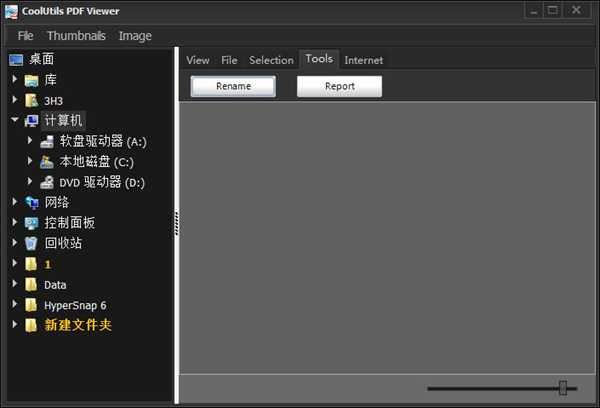
Task: Click the HyperSnap 6 folder icon
Action: pos(31,305)
